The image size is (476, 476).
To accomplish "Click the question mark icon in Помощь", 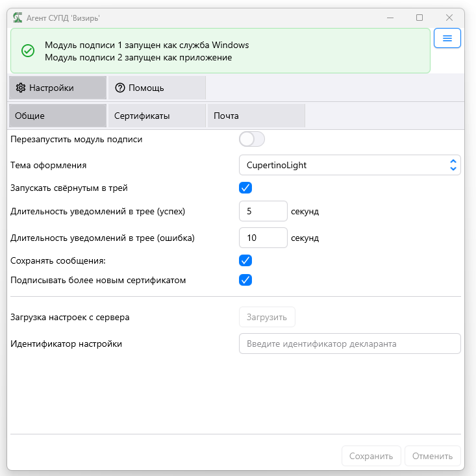I will pyautogui.click(x=120, y=88).
